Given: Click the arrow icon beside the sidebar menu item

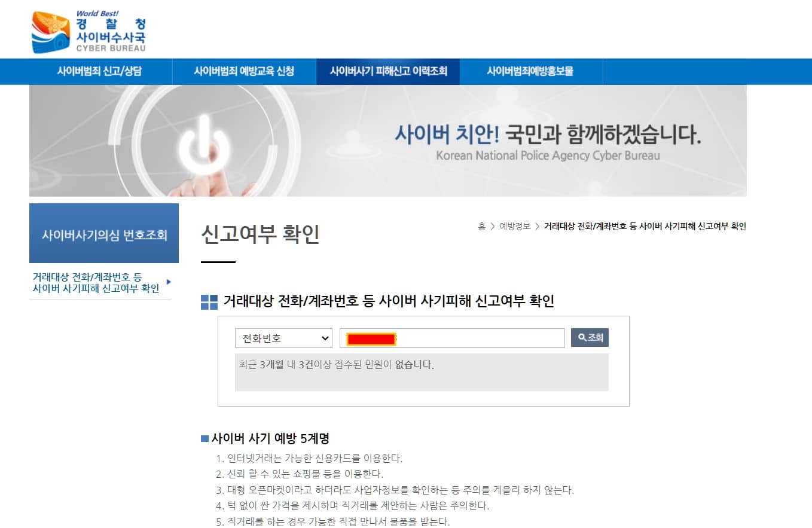Looking at the screenshot, I should pos(168,282).
